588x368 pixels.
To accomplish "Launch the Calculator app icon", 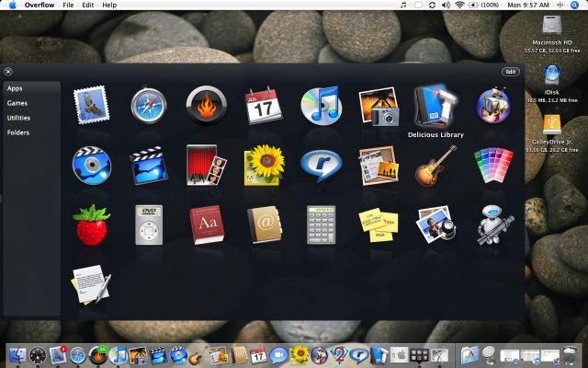I will 321,224.
